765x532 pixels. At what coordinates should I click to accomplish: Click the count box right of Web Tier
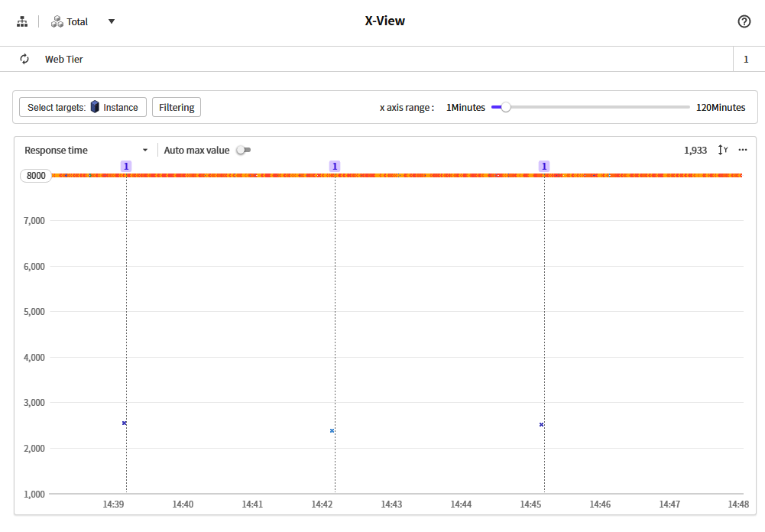pos(746,59)
